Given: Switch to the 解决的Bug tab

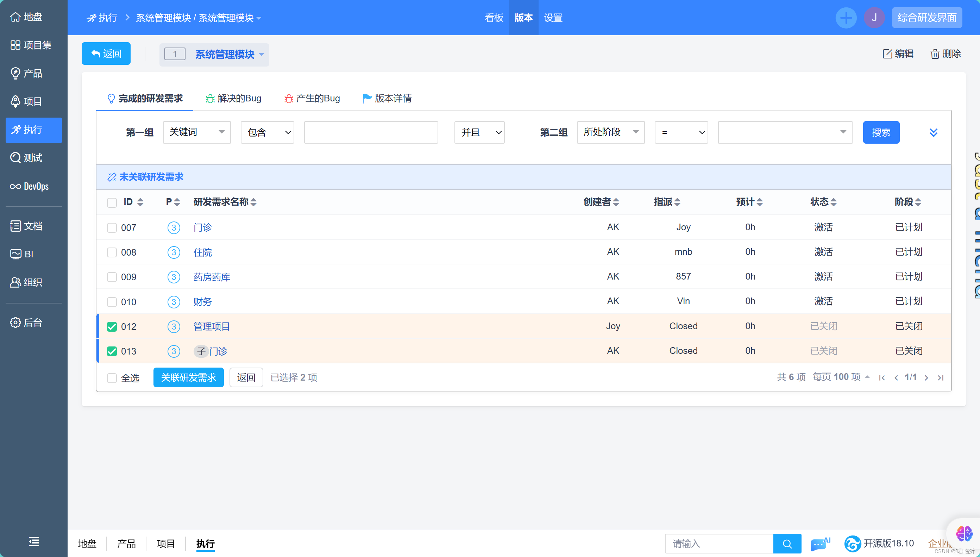Looking at the screenshot, I should pos(233,98).
